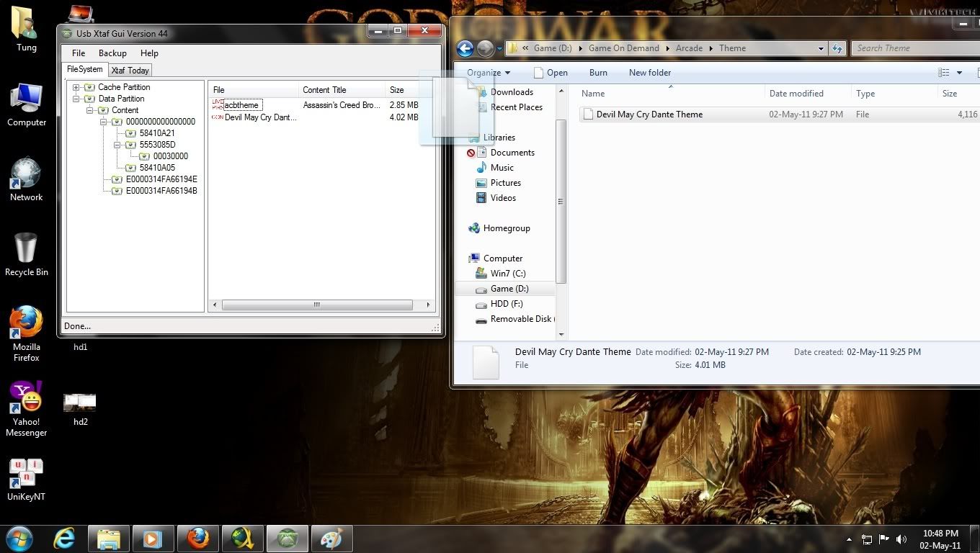Open the File menu in Usb Xtaf Gui
The height and width of the screenshot is (553, 980).
pyautogui.click(x=79, y=53)
